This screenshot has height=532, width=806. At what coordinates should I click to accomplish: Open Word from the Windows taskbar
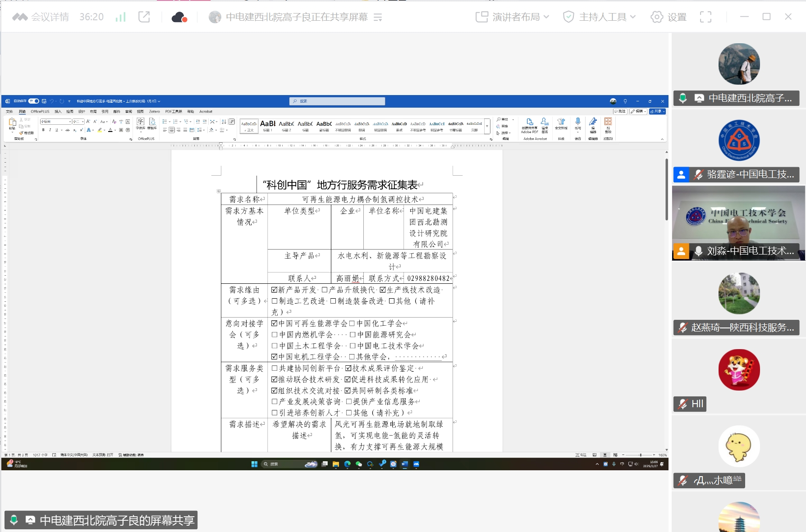click(x=404, y=464)
